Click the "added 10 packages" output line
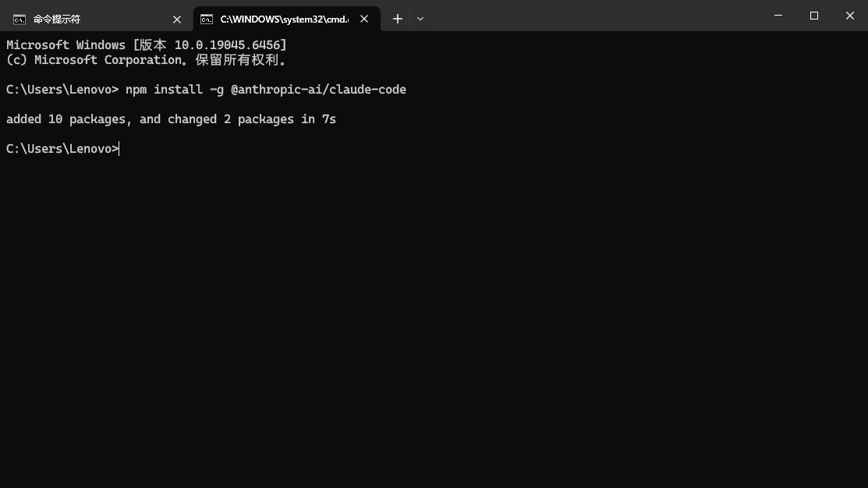 pyautogui.click(x=171, y=119)
